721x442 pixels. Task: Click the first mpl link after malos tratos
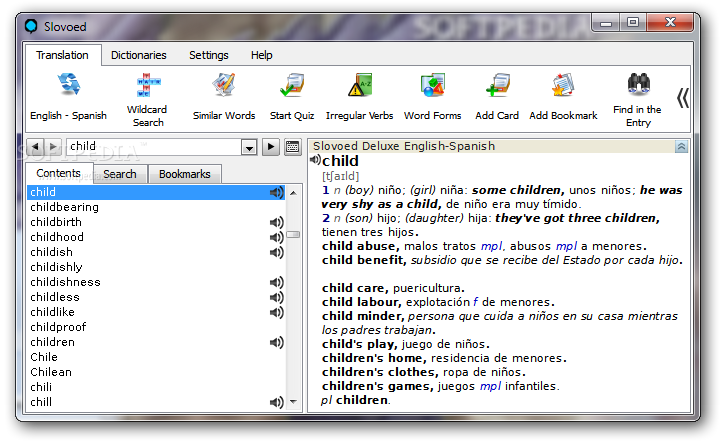492,247
